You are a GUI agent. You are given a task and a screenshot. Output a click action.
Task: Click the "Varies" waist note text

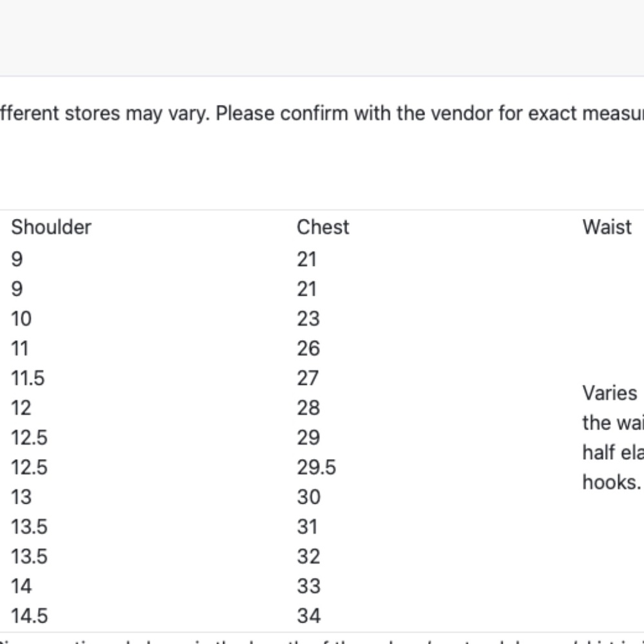click(x=610, y=393)
